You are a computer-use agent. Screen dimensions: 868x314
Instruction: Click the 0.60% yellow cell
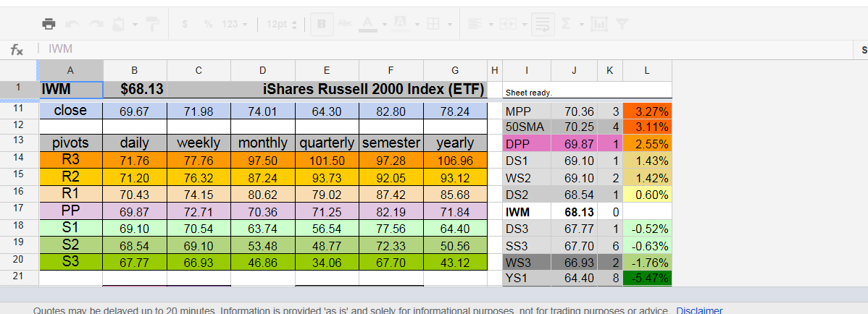click(647, 195)
